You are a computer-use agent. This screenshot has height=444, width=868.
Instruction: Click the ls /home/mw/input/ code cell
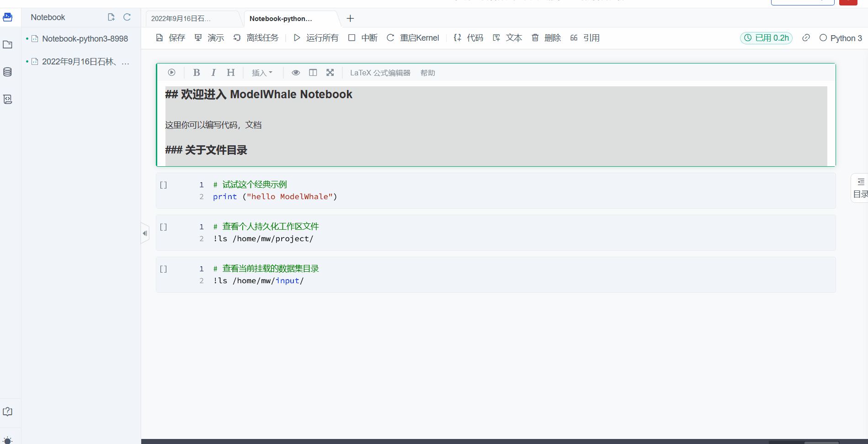496,275
